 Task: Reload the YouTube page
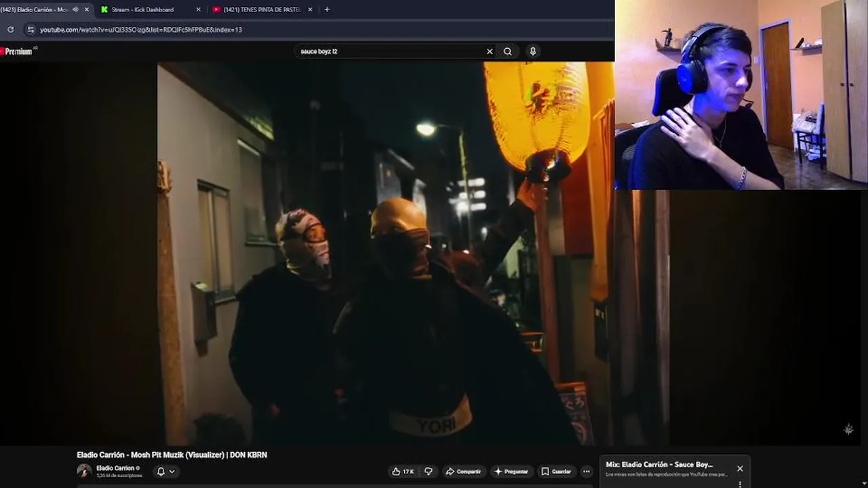pos(10,30)
